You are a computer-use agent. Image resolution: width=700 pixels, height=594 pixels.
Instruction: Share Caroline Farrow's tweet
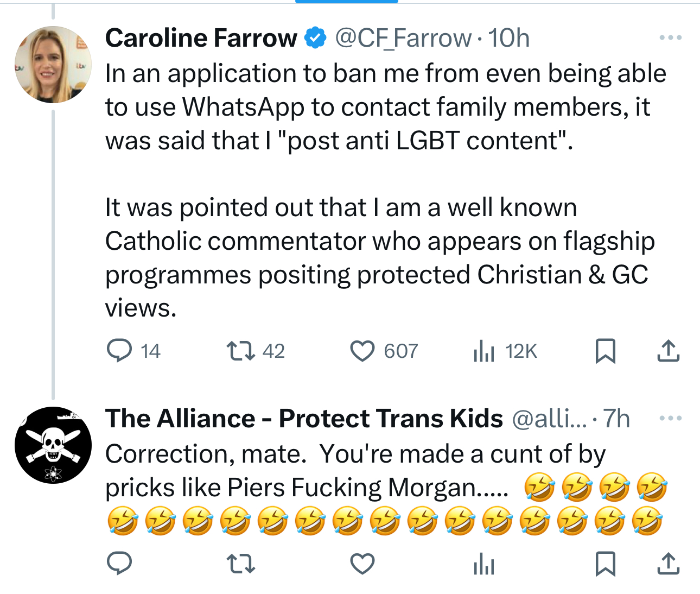pyautogui.click(x=668, y=351)
